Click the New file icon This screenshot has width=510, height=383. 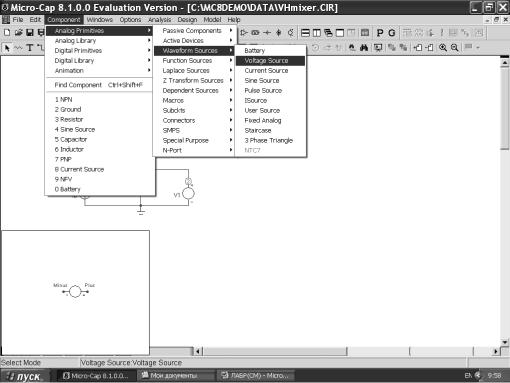[x=7, y=33]
